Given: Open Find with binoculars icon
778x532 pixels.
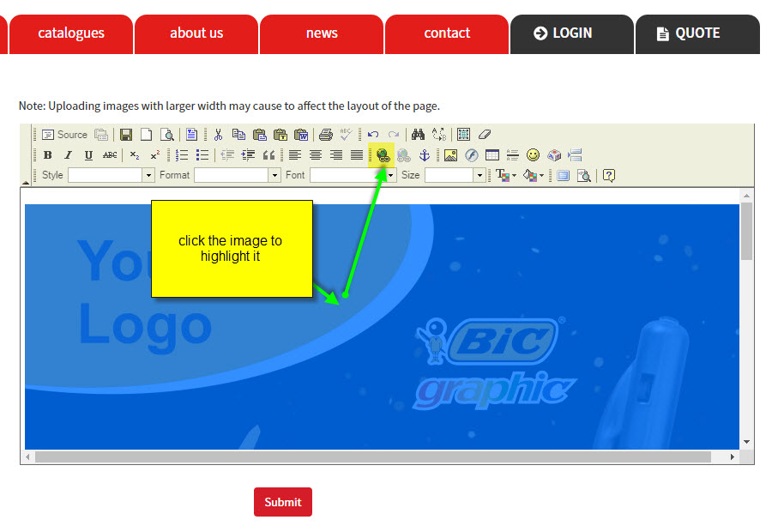Looking at the screenshot, I should pos(418,135).
